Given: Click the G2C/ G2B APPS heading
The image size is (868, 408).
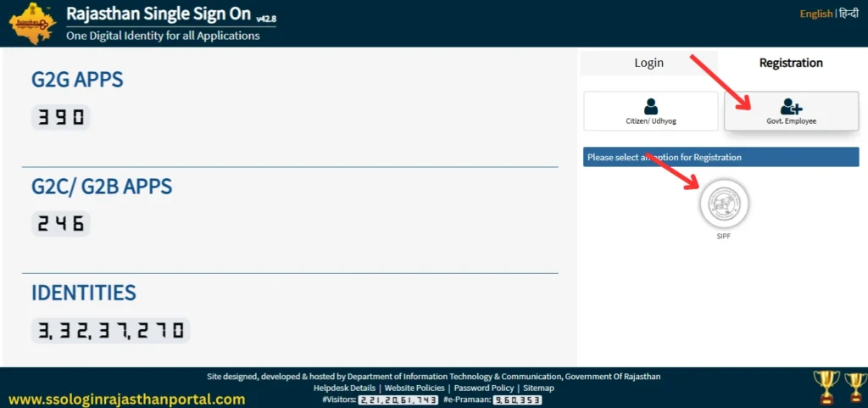Looking at the screenshot, I should point(102,187).
